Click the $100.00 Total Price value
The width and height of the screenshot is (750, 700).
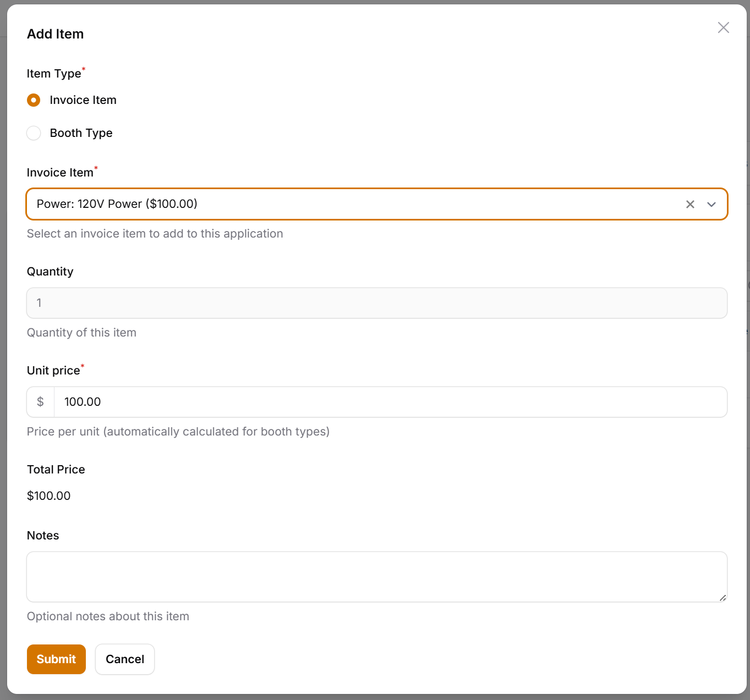(49, 496)
